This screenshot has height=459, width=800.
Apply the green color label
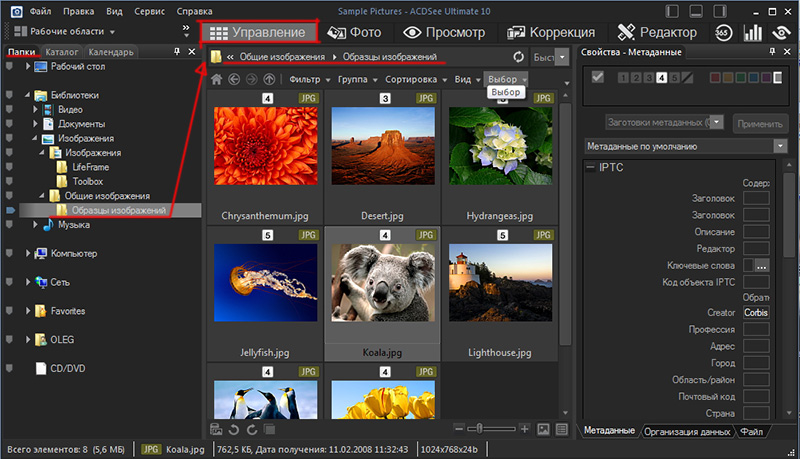(x=740, y=78)
